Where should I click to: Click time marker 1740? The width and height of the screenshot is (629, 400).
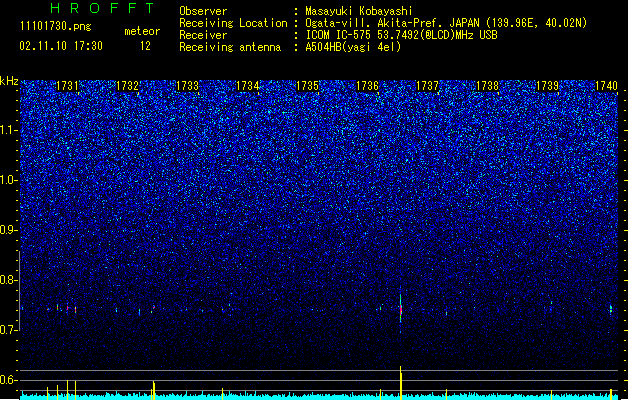point(607,86)
